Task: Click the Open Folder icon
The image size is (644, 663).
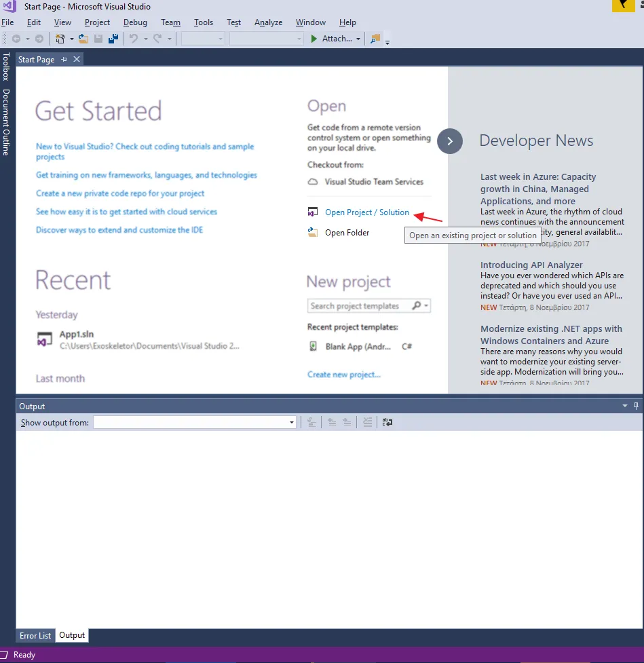Action: pyautogui.click(x=312, y=232)
